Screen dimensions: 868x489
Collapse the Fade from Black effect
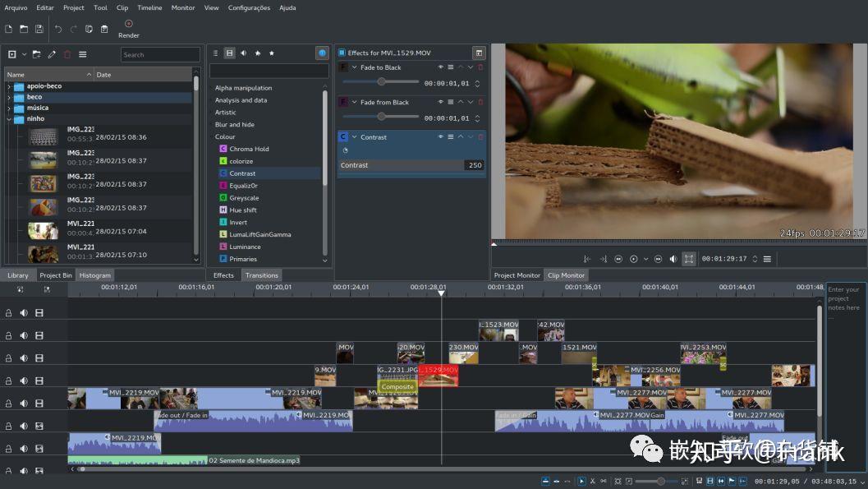355,103
